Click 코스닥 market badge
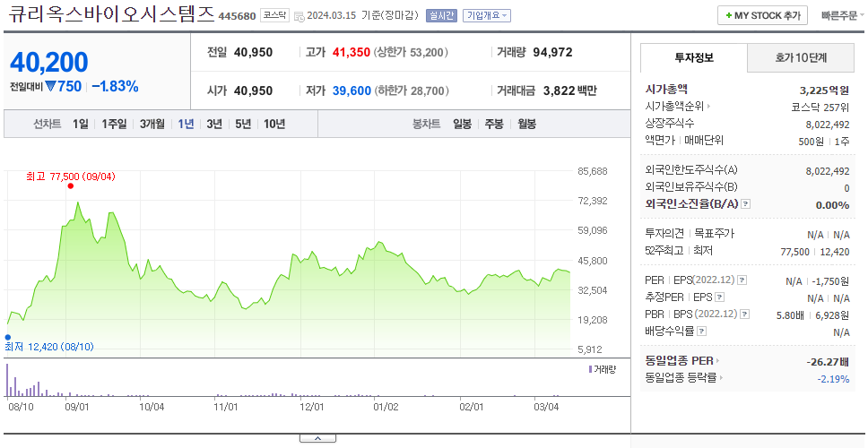This screenshot has width=868, height=448. pyautogui.click(x=274, y=16)
